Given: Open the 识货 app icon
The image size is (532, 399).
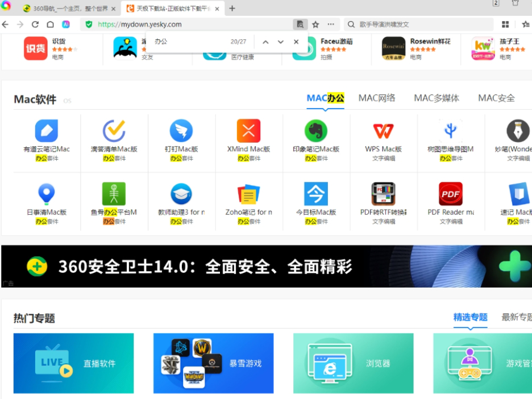Looking at the screenshot, I should tap(36, 48).
